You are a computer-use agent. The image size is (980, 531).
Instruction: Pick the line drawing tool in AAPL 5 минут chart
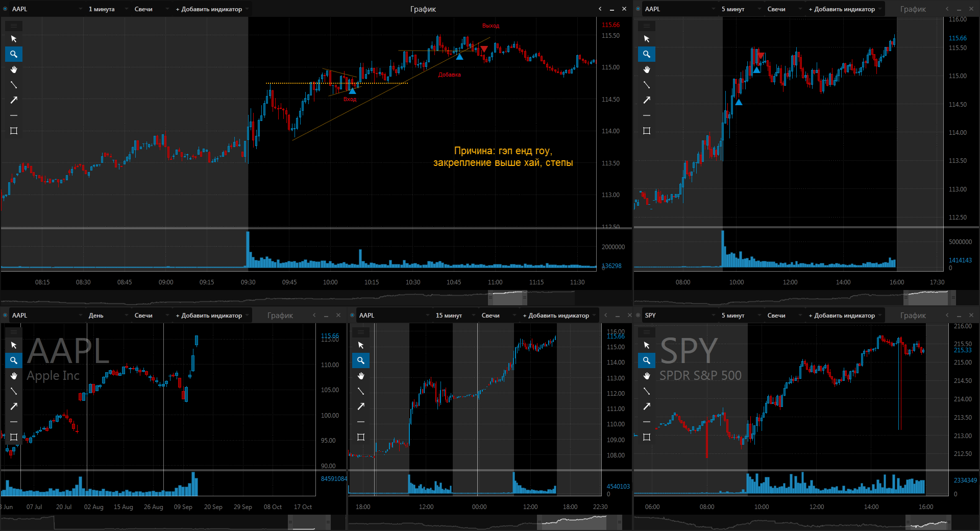coord(647,85)
